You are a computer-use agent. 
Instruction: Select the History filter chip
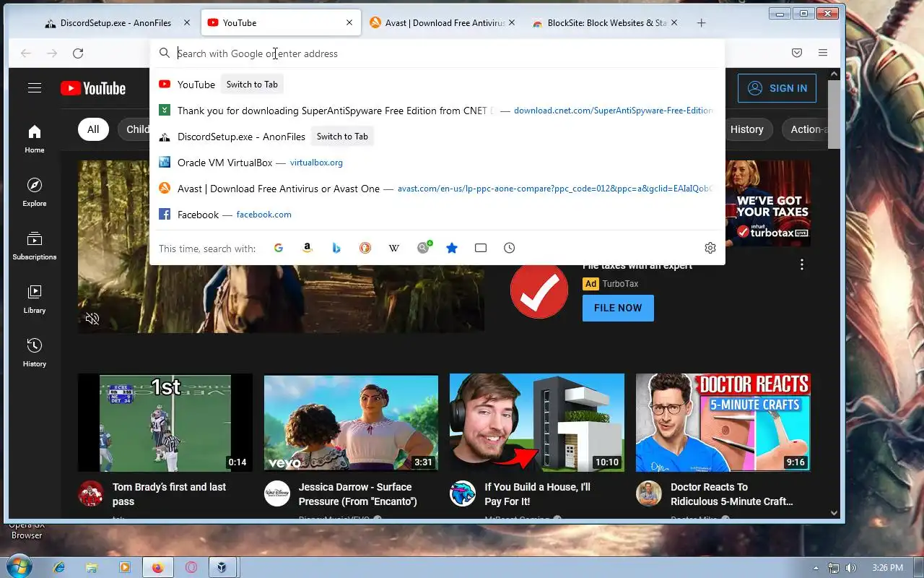tap(746, 129)
